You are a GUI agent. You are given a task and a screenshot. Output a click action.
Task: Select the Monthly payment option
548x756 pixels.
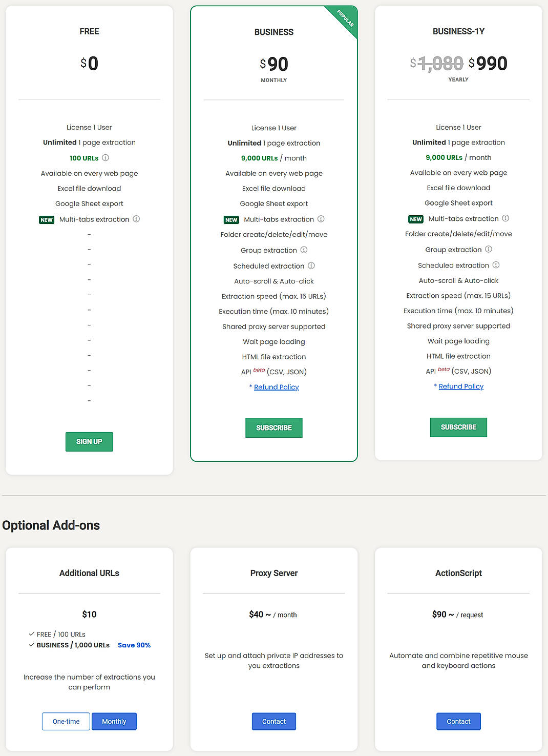[x=114, y=721]
